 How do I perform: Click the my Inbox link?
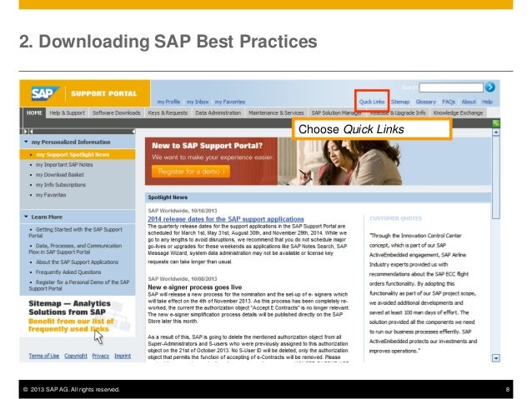click(x=198, y=102)
